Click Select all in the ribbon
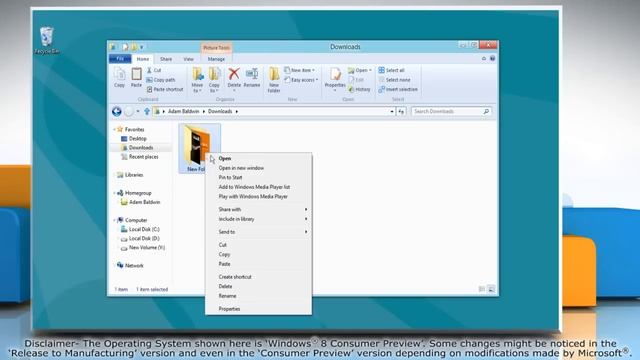The width and height of the screenshot is (640, 360). coord(391,70)
